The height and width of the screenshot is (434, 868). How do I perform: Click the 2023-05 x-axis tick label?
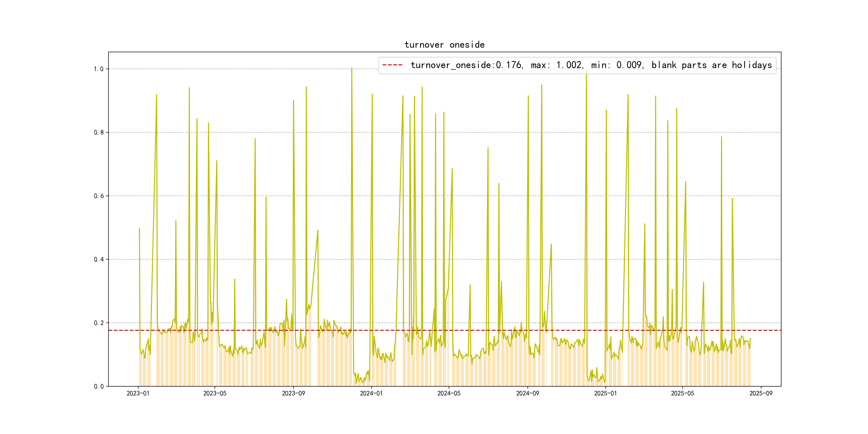215,394
